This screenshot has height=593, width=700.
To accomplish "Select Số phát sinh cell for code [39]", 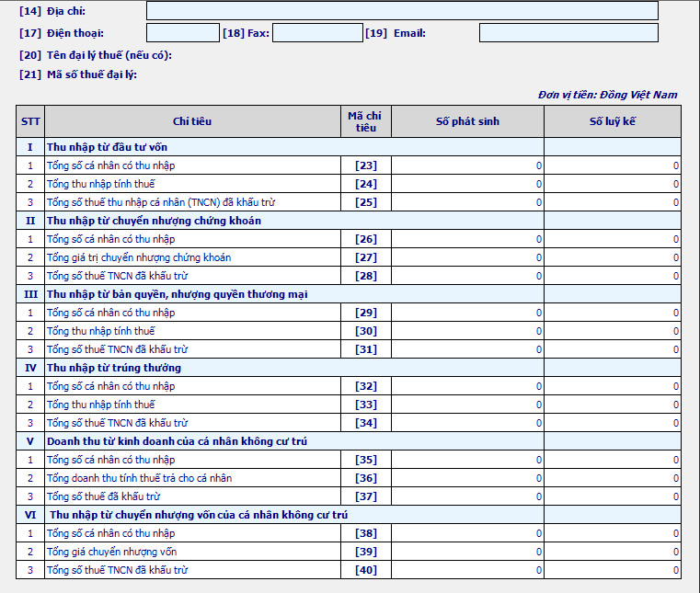I will click(x=467, y=552).
